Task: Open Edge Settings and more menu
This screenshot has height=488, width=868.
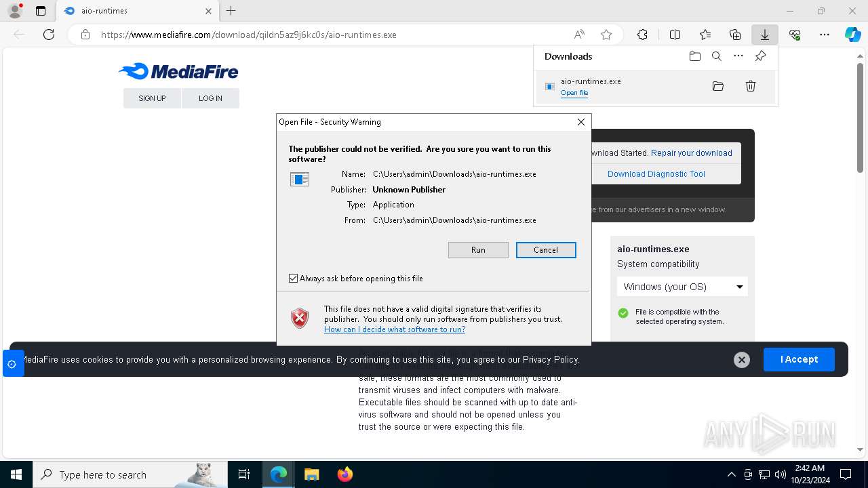Action: tap(825, 35)
